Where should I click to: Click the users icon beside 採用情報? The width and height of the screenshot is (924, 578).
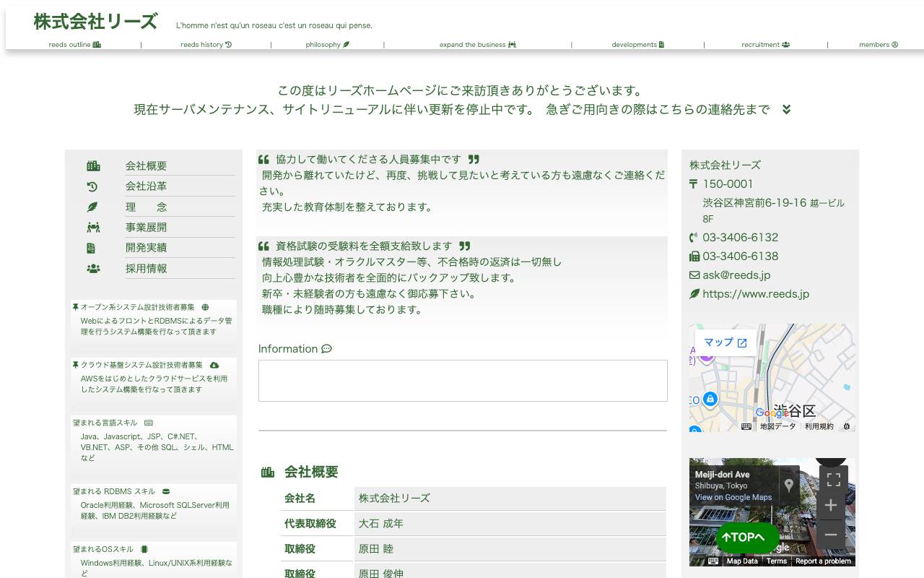point(93,269)
